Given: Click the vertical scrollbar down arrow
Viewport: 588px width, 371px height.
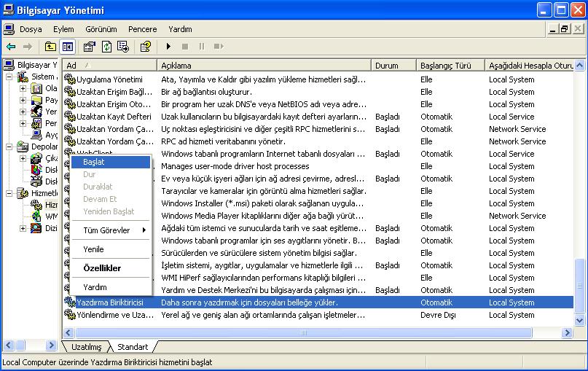Looking at the screenshot, I should pos(580,321).
